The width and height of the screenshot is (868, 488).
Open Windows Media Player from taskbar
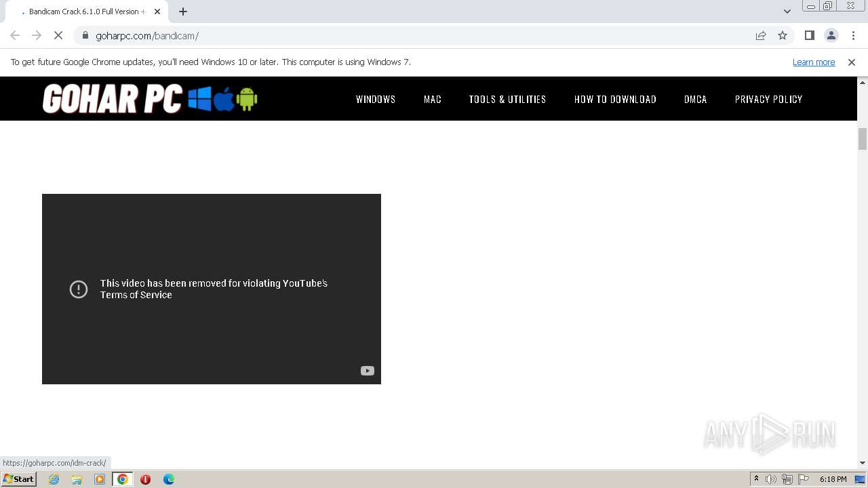pos(100,479)
